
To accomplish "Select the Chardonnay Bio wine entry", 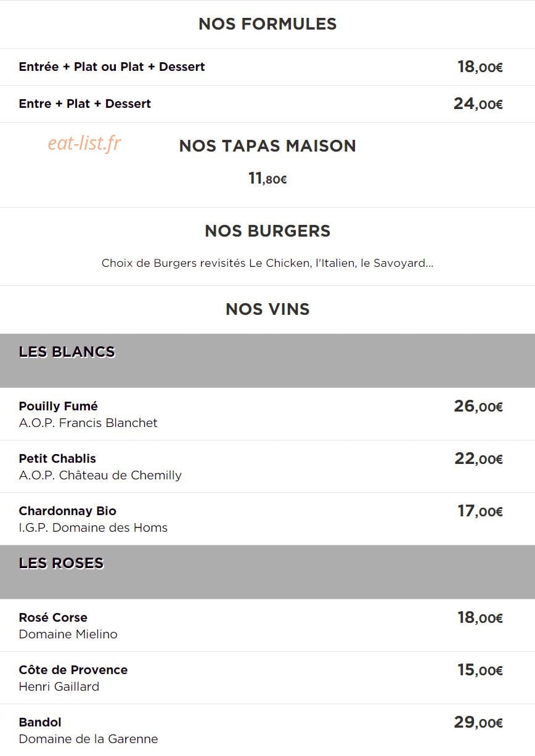I will pyautogui.click(x=267, y=519).
